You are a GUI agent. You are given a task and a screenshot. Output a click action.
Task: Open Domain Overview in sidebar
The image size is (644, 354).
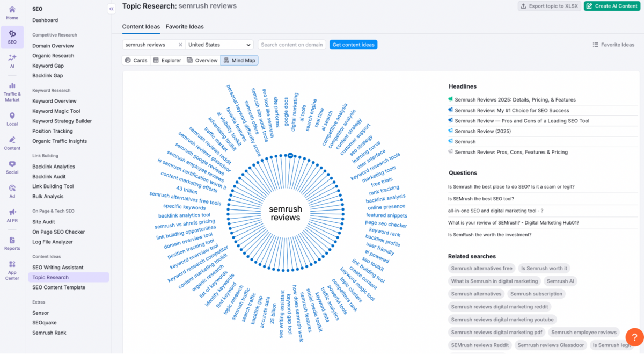pyautogui.click(x=53, y=46)
